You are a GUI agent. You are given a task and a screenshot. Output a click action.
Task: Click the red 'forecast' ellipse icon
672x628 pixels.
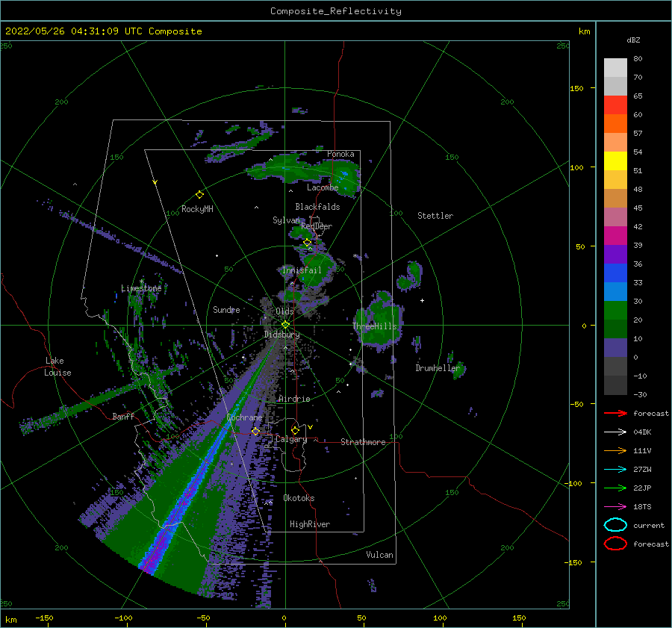click(615, 544)
